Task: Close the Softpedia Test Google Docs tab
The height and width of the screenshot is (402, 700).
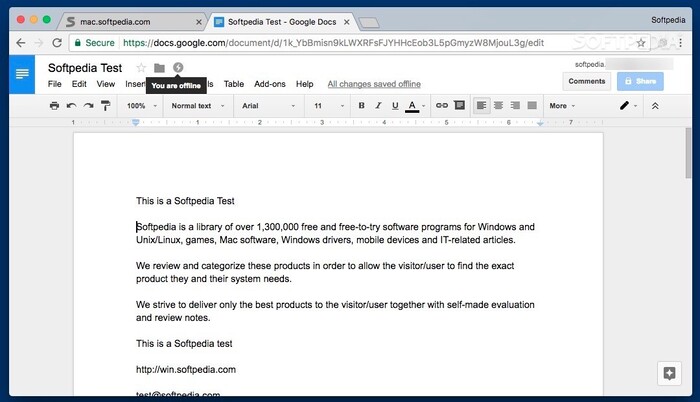Action: pyautogui.click(x=346, y=22)
